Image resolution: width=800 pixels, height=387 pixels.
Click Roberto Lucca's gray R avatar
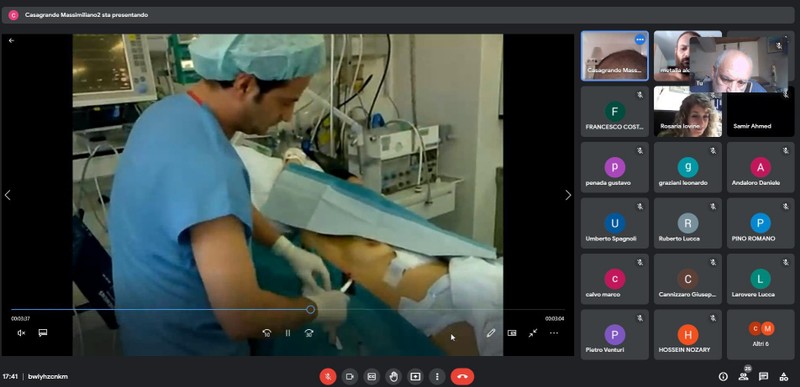click(688, 223)
